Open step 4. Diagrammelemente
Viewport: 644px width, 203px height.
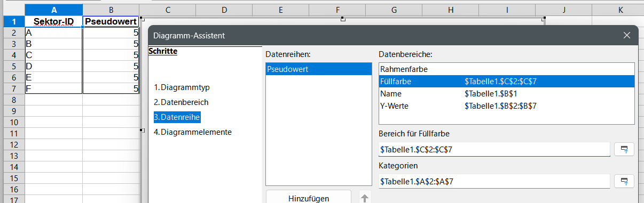(193, 132)
